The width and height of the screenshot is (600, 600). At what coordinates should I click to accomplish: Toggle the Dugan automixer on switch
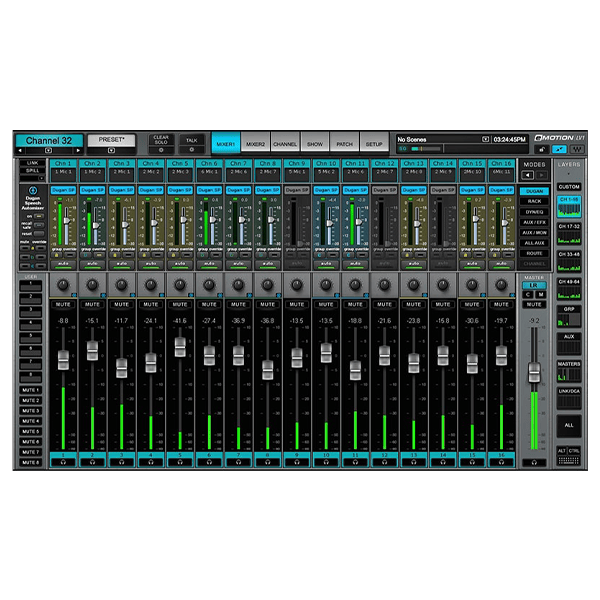39,216
